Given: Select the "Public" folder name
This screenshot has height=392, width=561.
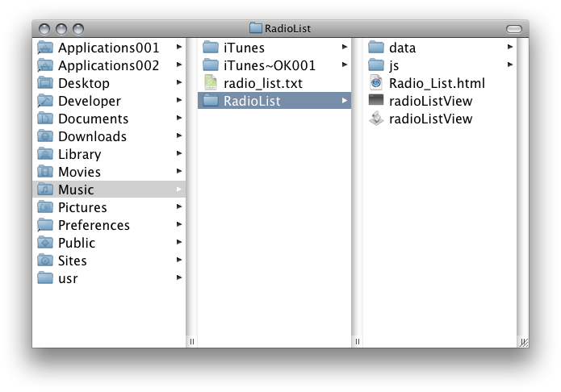Looking at the screenshot, I should [77, 244].
